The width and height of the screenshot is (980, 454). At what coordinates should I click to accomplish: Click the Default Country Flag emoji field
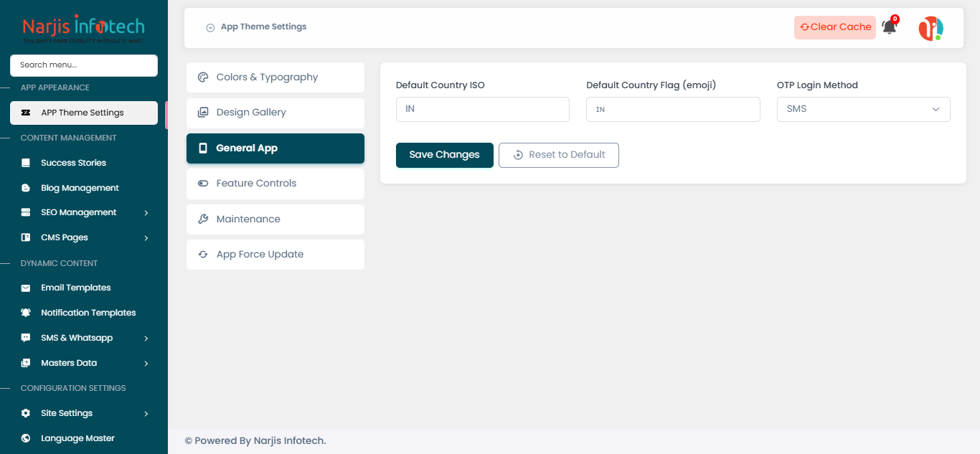(x=673, y=109)
